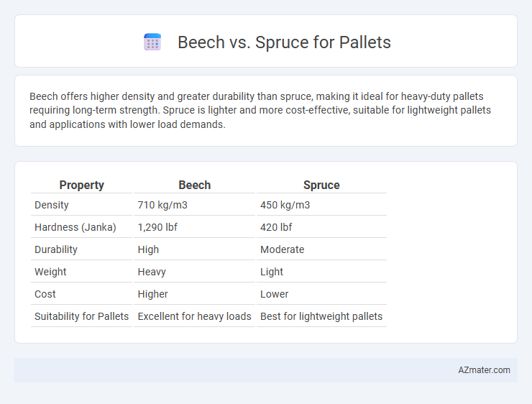Click the 'Light' weight cell
Viewport: 532px width, 404px height.
tap(272, 272)
